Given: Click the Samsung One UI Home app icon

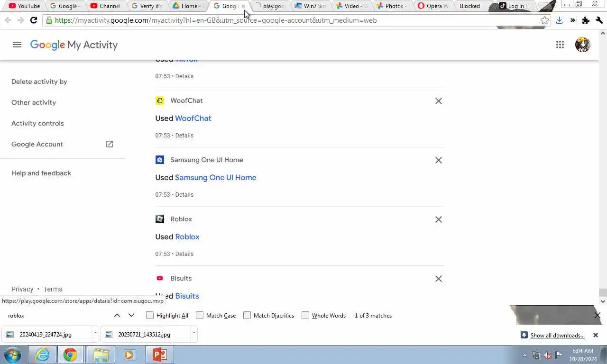Looking at the screenshot, I should 160,160.
